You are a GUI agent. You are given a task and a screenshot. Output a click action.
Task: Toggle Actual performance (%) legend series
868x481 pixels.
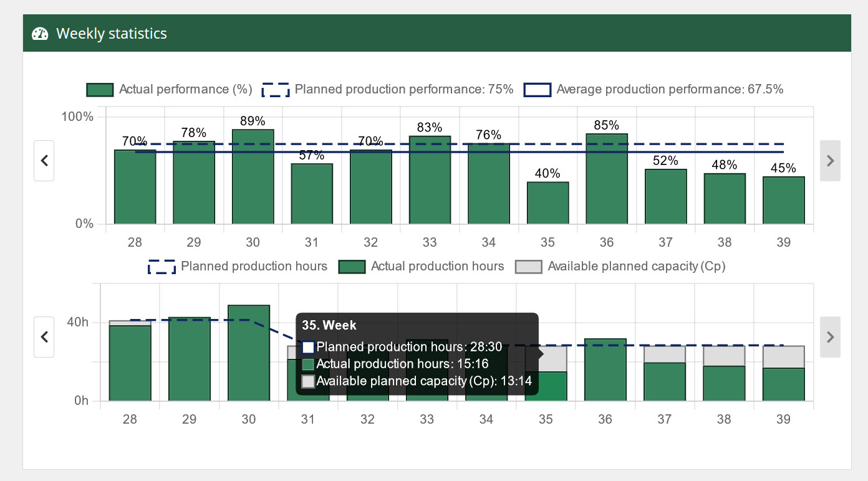tap(169, 90)
